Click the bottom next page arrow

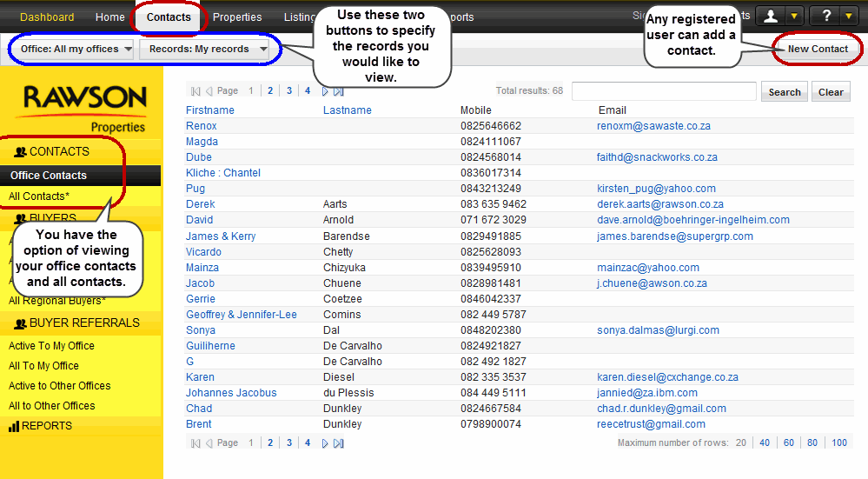pos(325,443)
